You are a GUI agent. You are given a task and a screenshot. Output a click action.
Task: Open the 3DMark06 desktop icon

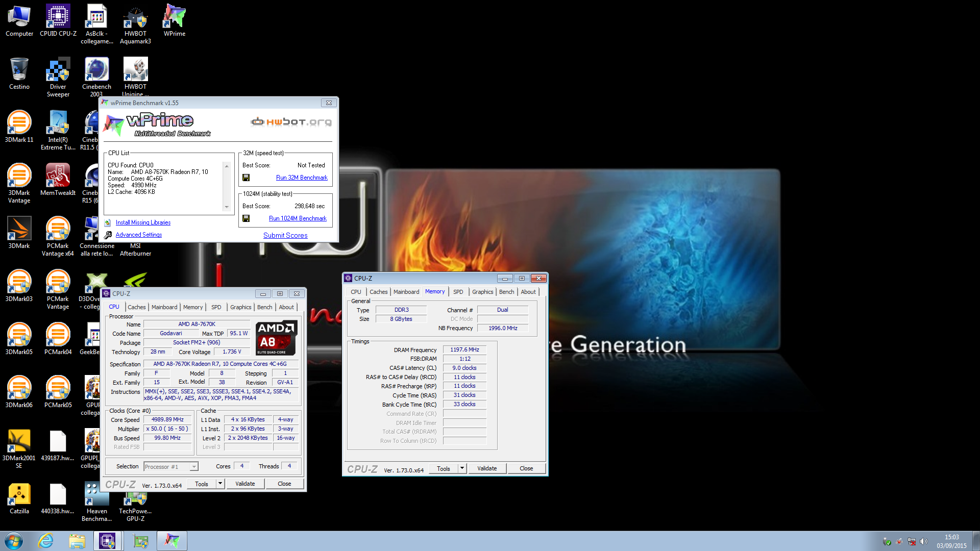click(19, 392)
